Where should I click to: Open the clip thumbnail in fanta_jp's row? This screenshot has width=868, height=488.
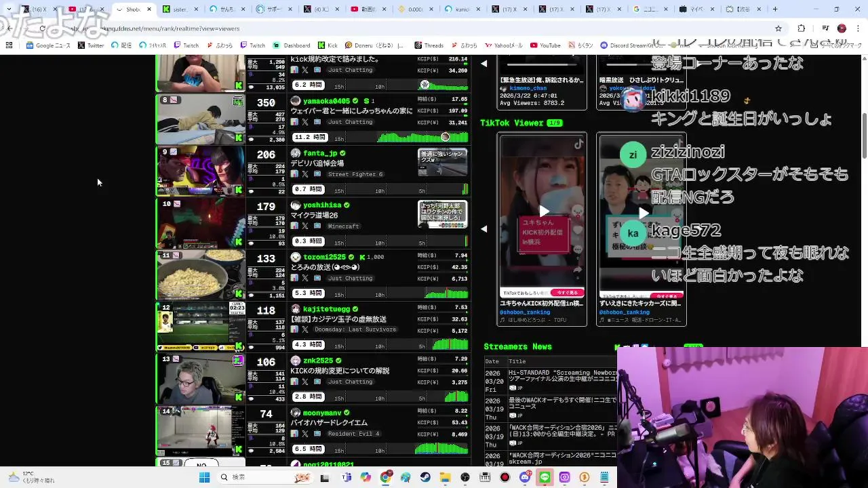[x=443, y=163]
